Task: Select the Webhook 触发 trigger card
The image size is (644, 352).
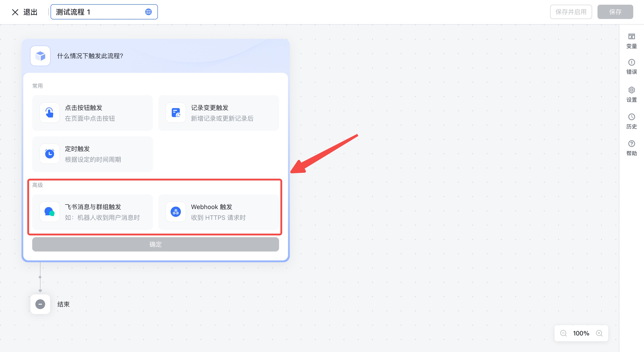Action: point(218,212)
